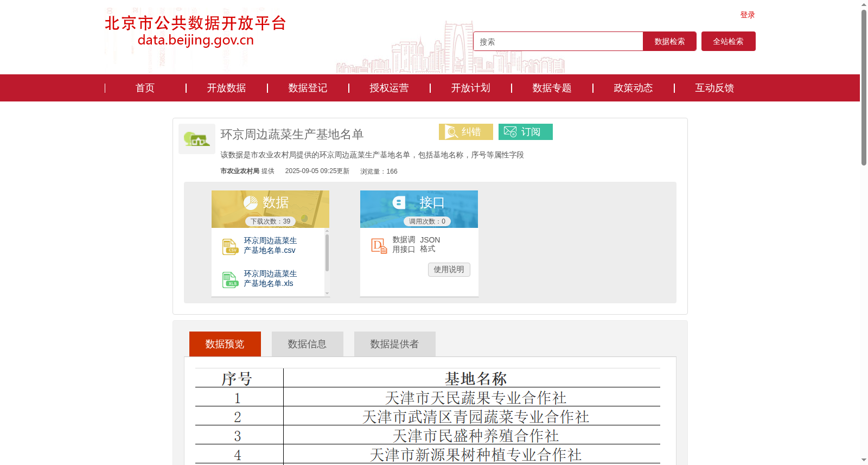This screenshot has height=465, width=868.
Task: Click the page scroll down arrow
Action: pos(864,460)
